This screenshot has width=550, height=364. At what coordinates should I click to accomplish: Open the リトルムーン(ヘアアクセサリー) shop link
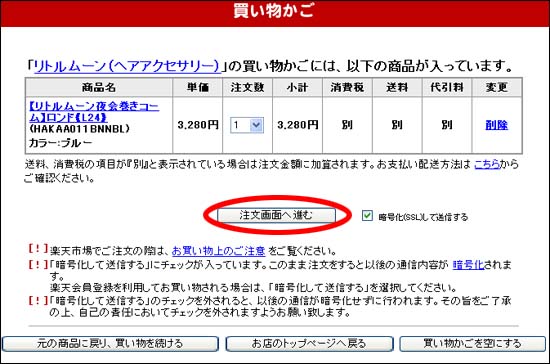127,66
